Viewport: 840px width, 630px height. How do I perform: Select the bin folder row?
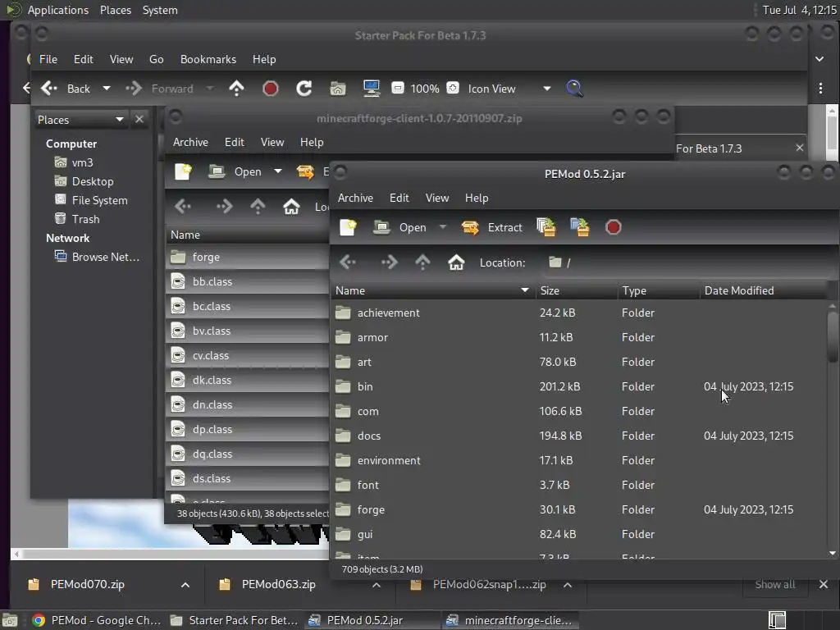coord(578,387)
